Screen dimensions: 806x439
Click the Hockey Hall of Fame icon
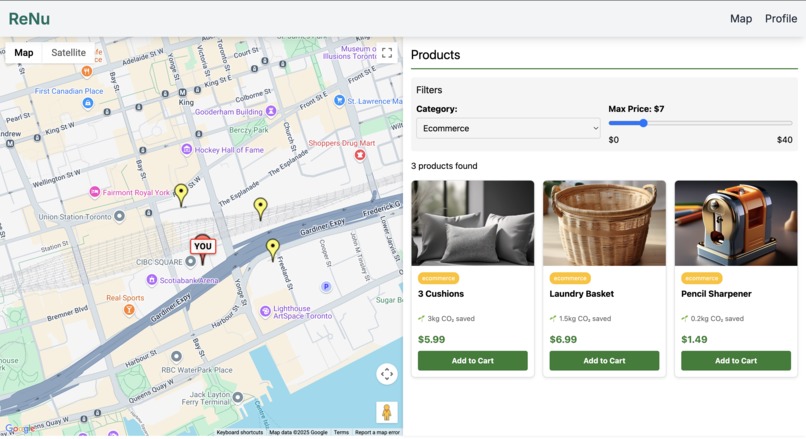coord(187,150)
